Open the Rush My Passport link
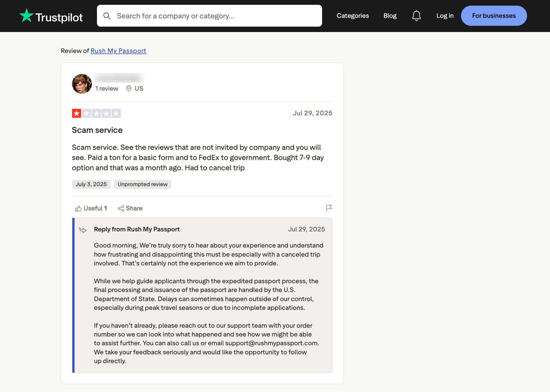Viewport: 550px width, 392px height. 118,51
